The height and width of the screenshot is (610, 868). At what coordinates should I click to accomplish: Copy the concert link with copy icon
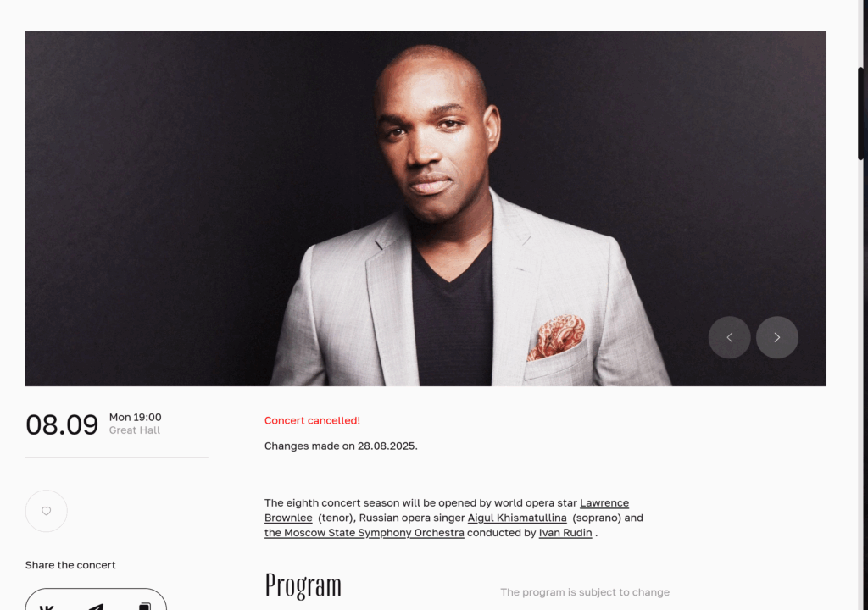click(144, 607)
